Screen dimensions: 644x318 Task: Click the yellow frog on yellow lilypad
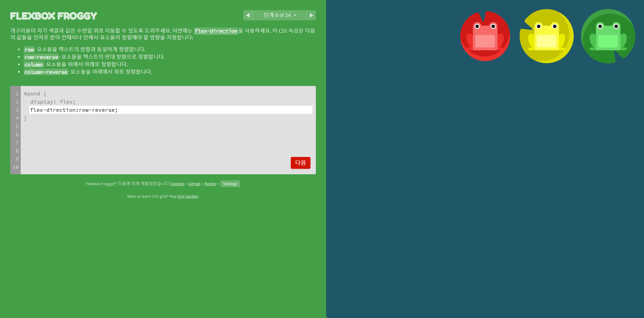pyautogui.click(x=547, y=36)
